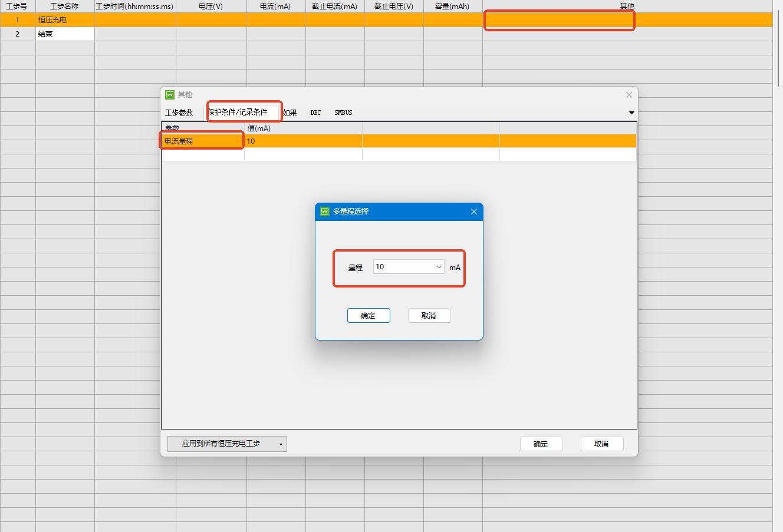Confirm with 确定 in 多量程选择 dialog
Image resolution: width=783 pixels, height=532 pixels.
369,316
